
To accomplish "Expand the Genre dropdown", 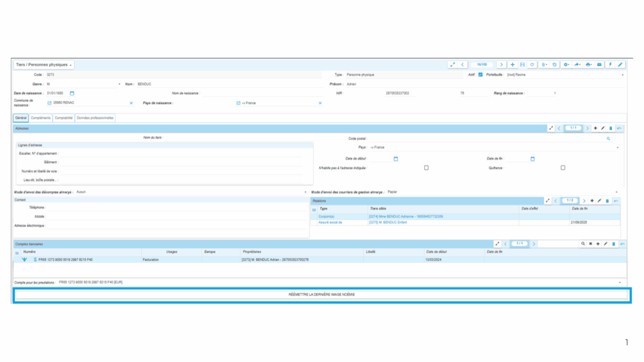I will [119, 84].
